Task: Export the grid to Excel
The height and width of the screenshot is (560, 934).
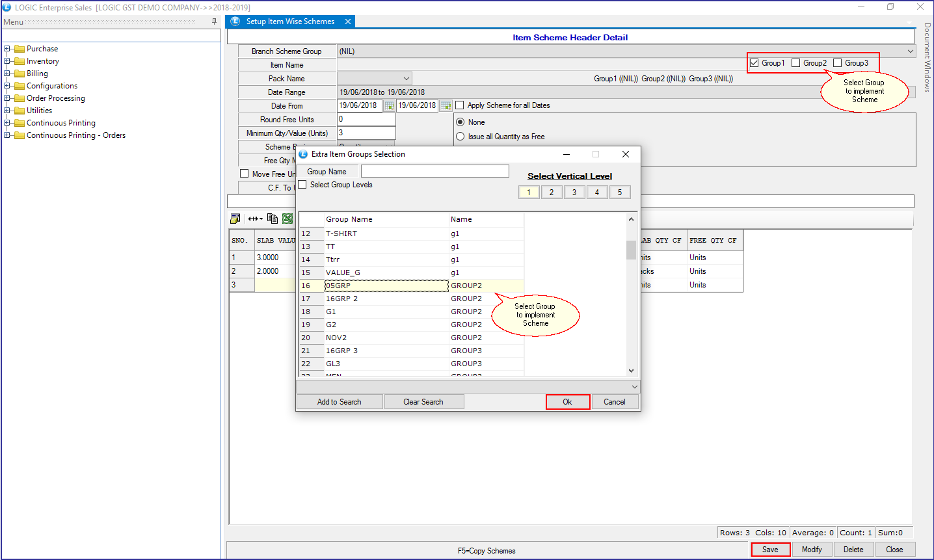Action: pyautogui.click(x=287, y=219)
